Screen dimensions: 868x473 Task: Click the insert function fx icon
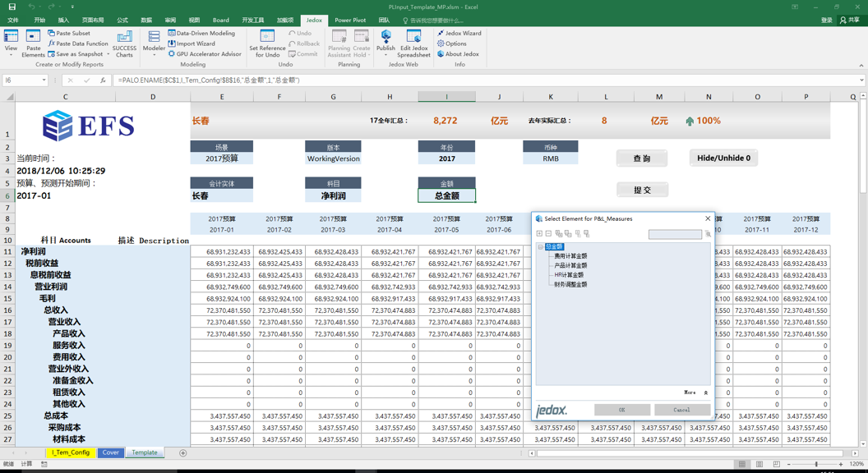point(103,80)
